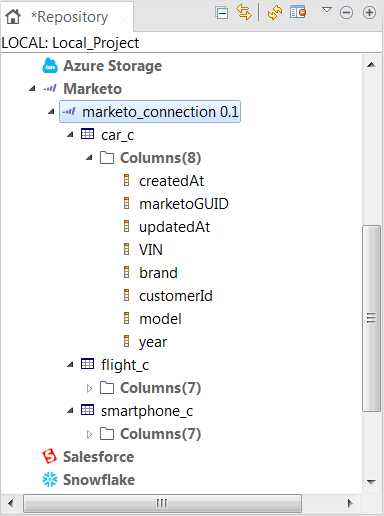Select the flight_c table
Viewport: 384px width, 516px height.
(125, 365)
